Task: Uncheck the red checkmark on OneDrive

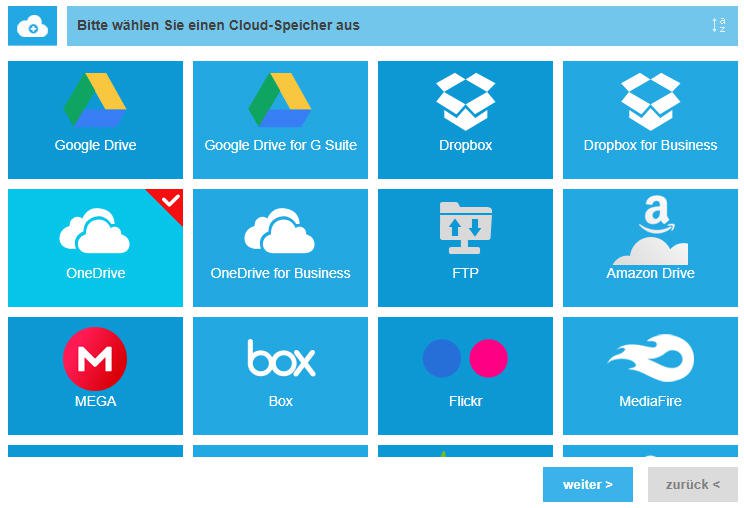Action: [x=169, y=201]
